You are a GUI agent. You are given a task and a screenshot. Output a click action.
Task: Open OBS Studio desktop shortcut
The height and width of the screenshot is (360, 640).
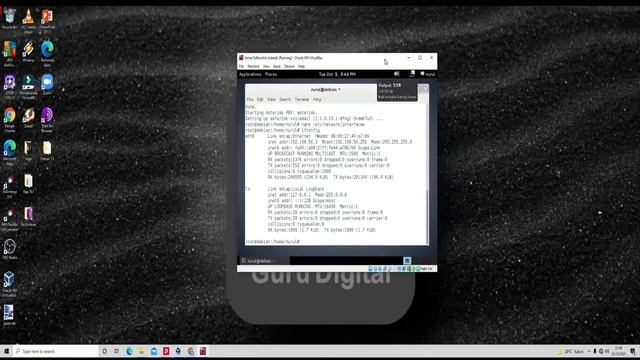[x=10, y=249]
